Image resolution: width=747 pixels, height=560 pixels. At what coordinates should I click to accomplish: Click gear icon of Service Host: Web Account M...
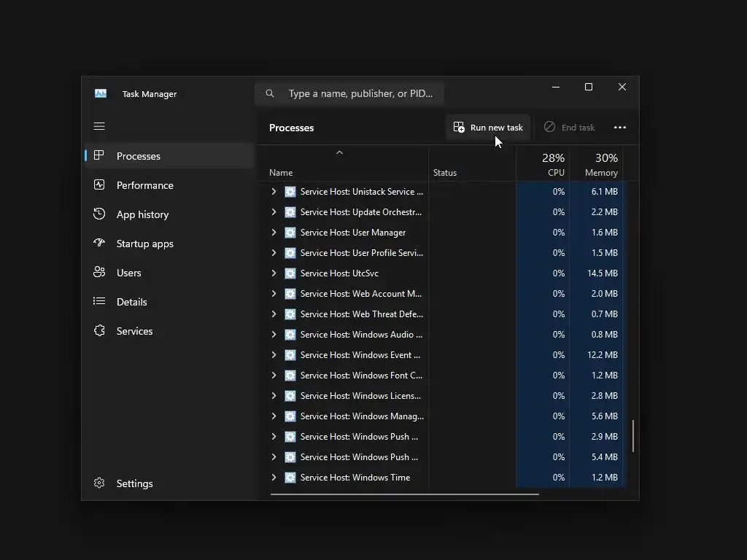[x=290, y=294]
